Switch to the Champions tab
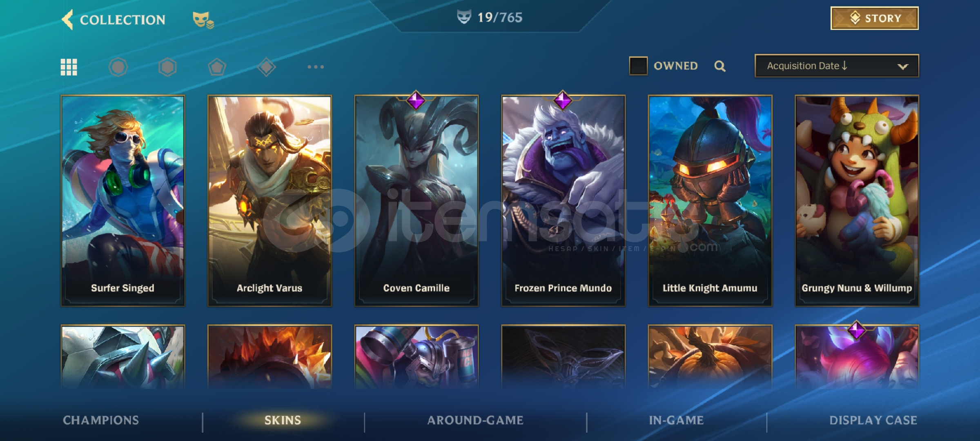Screen dimensions: 980x441 [x=101, y=420]
